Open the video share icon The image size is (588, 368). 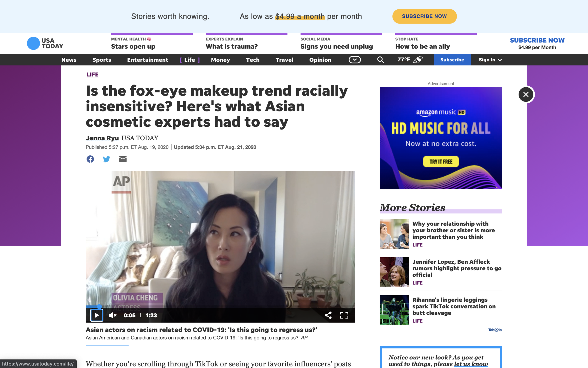[x=328, y=315]
